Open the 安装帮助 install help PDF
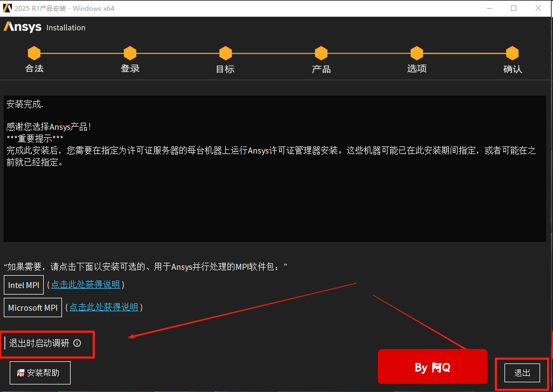The width and height of the screenshot is (553, 392). point(40,373)
